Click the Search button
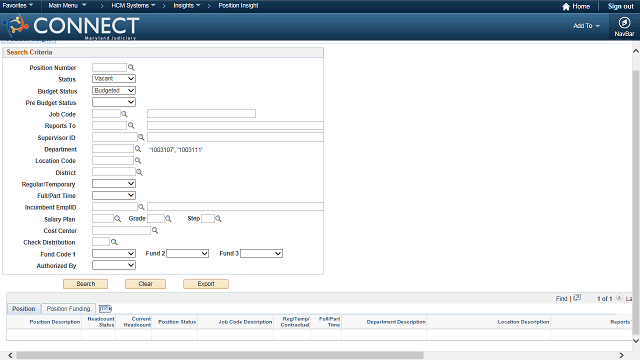The height and width of the screenshot is (360, 640). [x=85, y=284]
